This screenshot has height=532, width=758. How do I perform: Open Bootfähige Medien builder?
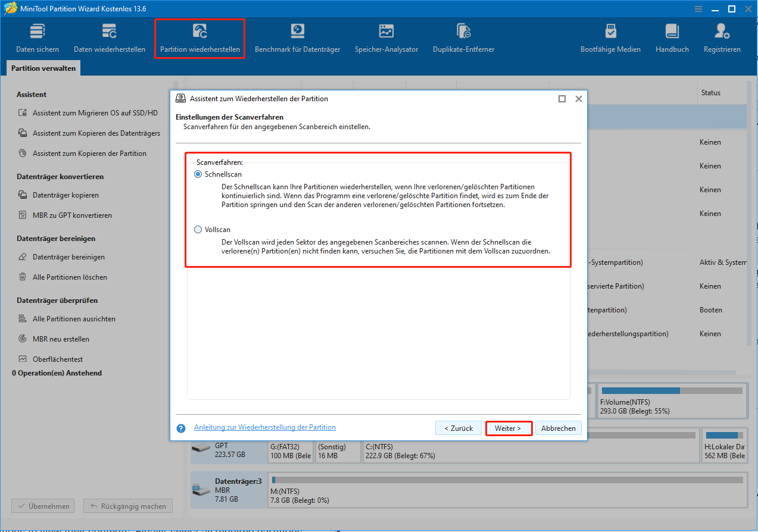click(610, 39)
